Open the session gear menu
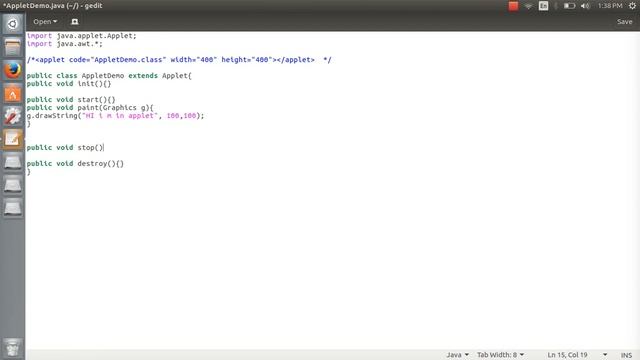The width and height of the screenshot is (640, 360). [x=632, y=6]
